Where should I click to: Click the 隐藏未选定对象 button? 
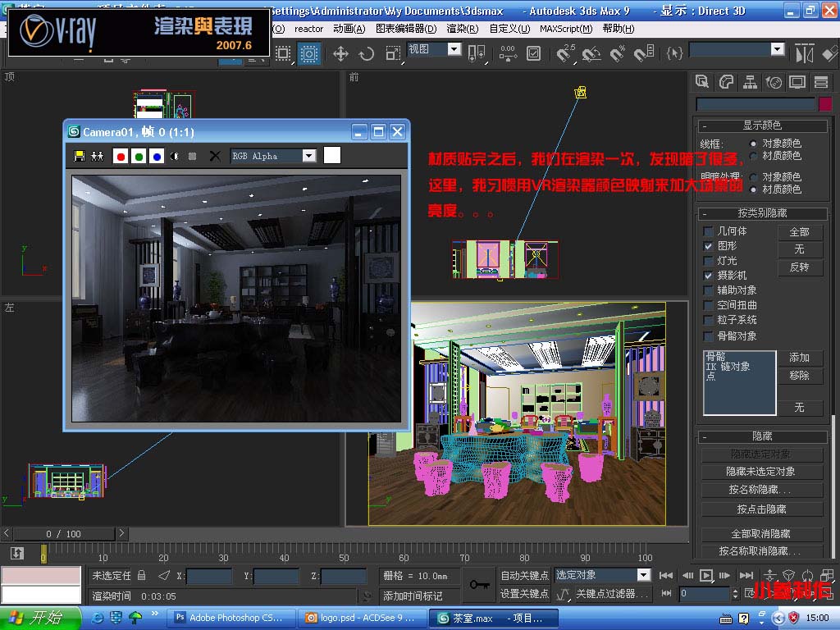point(760,472)
